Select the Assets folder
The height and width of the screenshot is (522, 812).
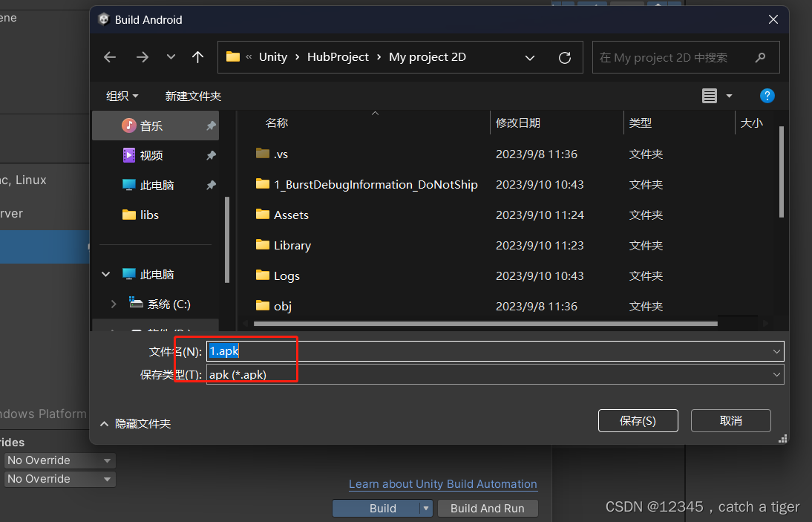coord(291,215)
